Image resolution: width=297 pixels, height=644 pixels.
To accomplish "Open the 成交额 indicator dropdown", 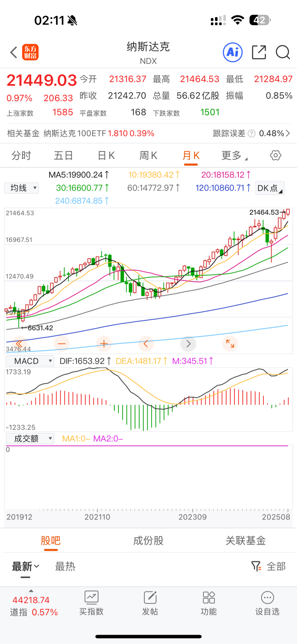I will point(30,439).
